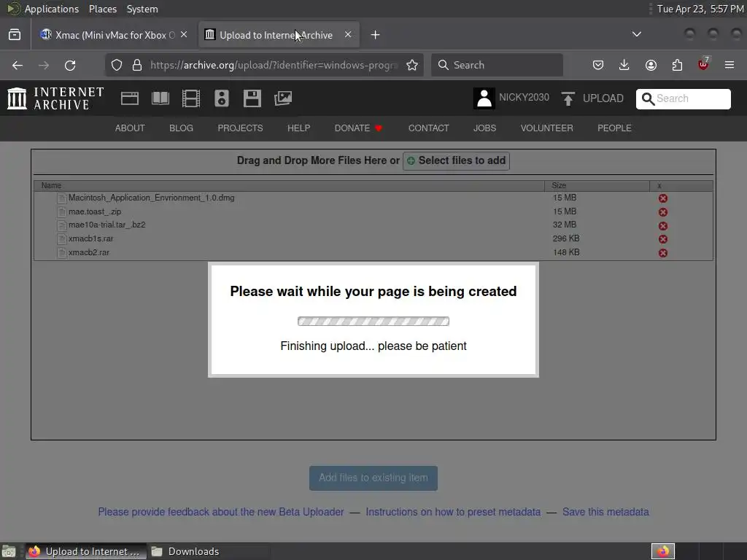The height and width of the screenshot is (560, 747).
Task: Open the Places menu
Action: point(103,9)
